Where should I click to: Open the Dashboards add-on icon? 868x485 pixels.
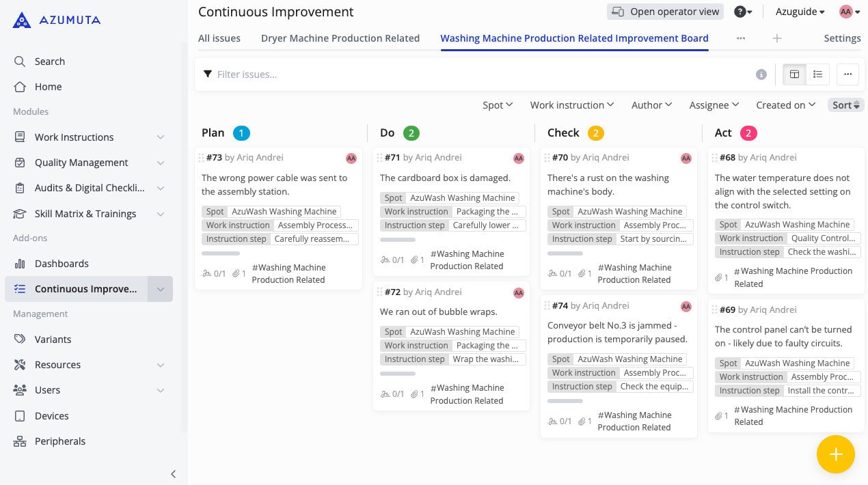tap(20, 264)
